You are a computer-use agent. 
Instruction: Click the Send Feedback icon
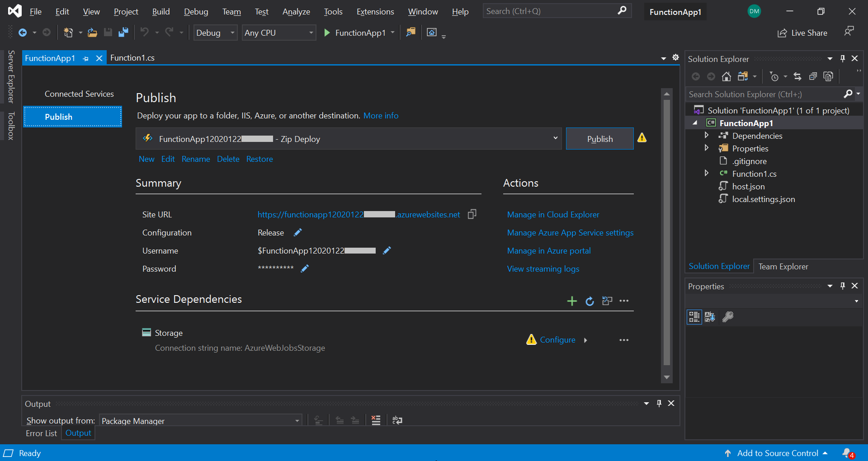pyautogui.click(x=849, y=31)
